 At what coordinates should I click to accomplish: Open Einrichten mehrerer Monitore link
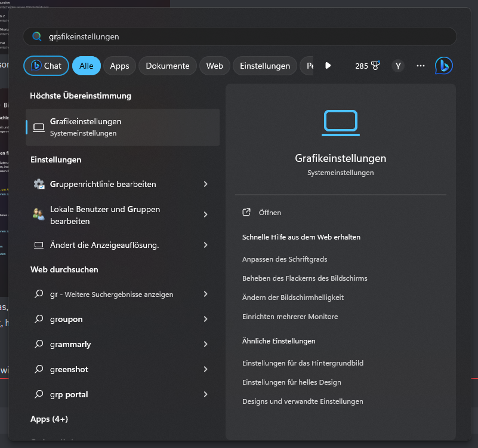coord(290,317)
